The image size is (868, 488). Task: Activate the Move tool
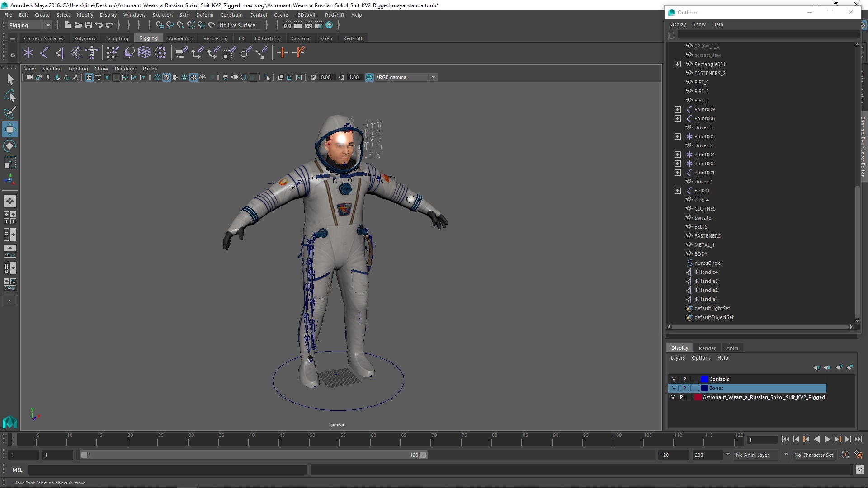click(x=10, y=129)
